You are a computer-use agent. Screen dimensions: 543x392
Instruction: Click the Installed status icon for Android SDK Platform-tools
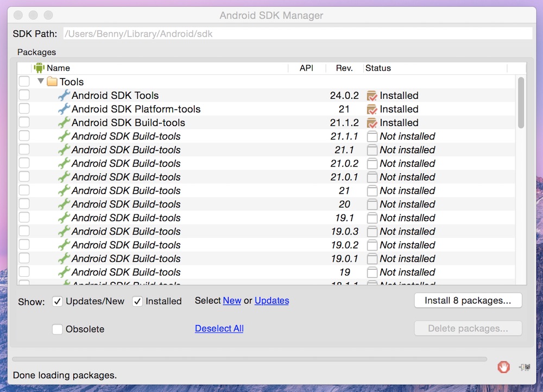click(x=372, y=109)
